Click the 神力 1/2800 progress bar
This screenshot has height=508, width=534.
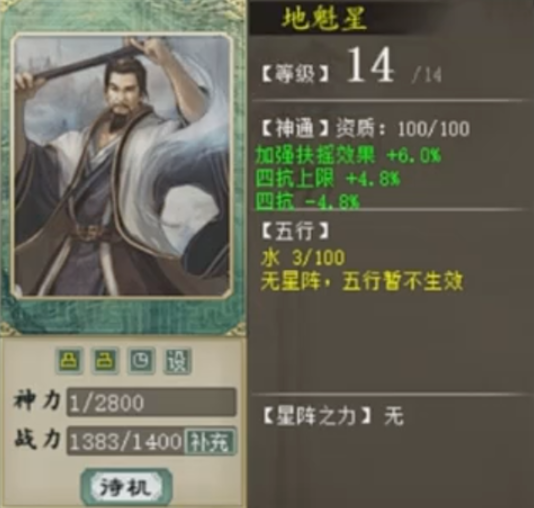coord(151,402)
